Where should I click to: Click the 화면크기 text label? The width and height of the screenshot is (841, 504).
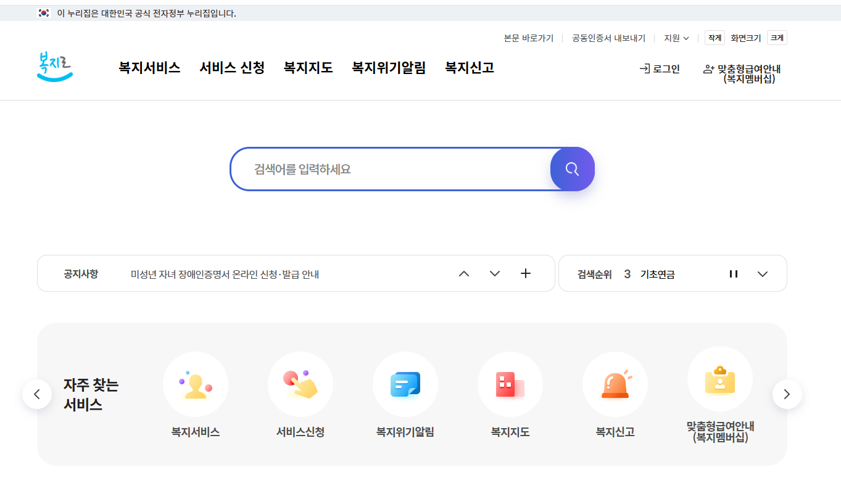[x=746, y=38]
